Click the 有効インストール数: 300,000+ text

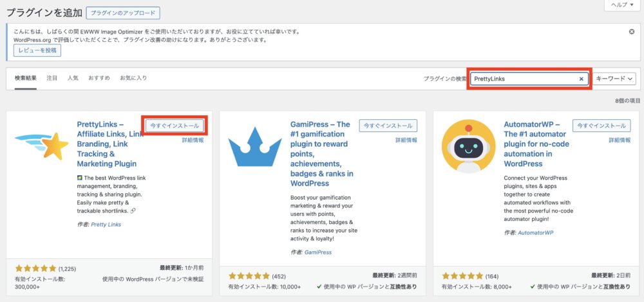(40, 283)
